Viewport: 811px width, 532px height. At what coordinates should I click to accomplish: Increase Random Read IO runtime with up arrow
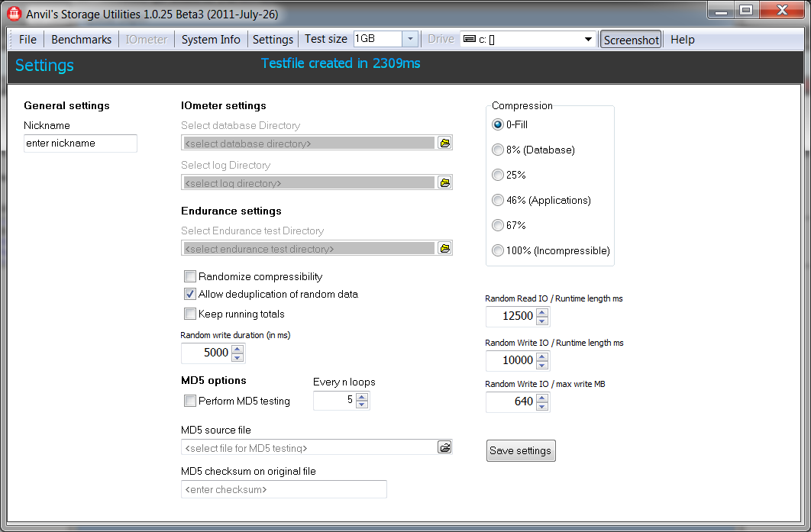(x=541, y=312)
